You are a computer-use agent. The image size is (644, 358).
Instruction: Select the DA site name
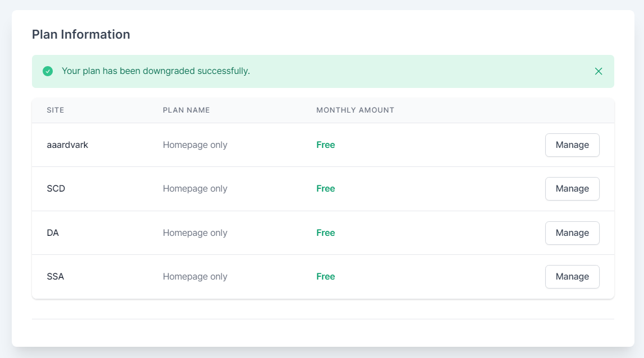tap(53, 233)
